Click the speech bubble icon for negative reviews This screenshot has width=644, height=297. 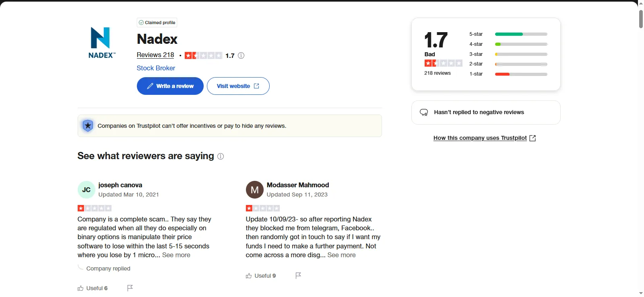click(424, 113)
